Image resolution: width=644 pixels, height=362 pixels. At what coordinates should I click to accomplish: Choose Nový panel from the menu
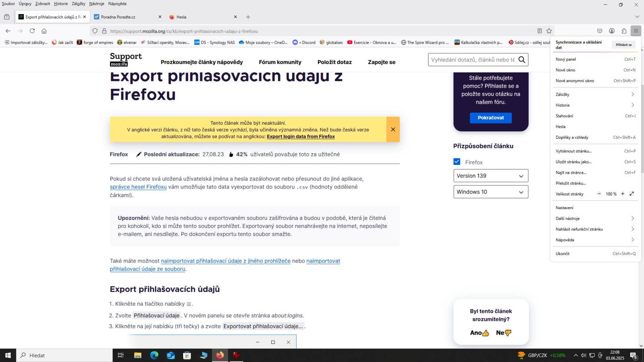tap(595, 59)
